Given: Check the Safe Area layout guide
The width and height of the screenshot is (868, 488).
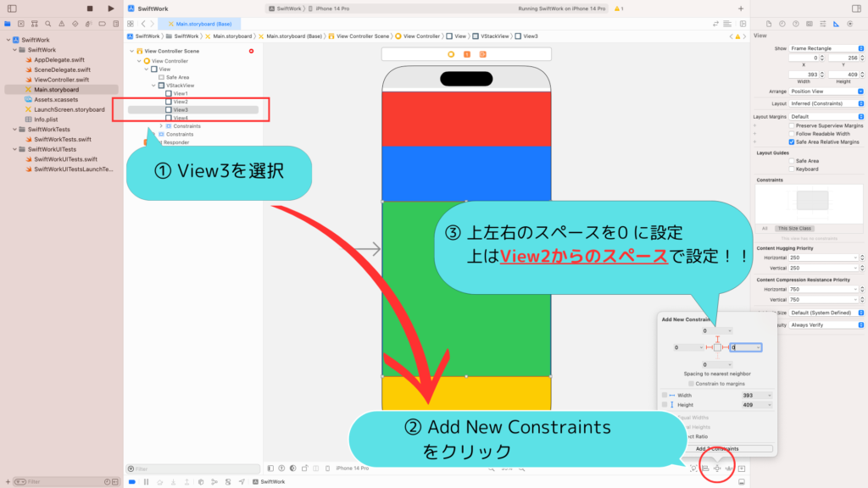Looking at the screenshot, I should coord(792,161).
